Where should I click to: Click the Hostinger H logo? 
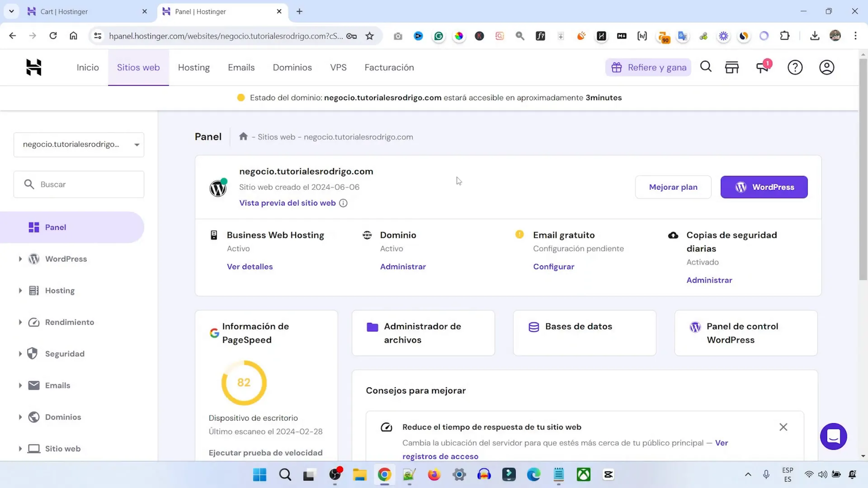click(x=33, y=67)
